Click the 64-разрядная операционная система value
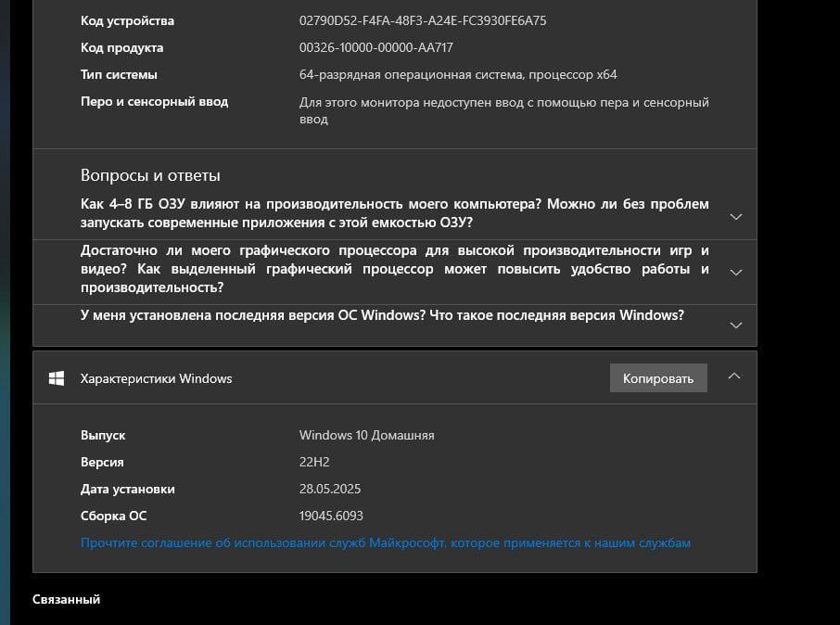 [x=458, y=74]
